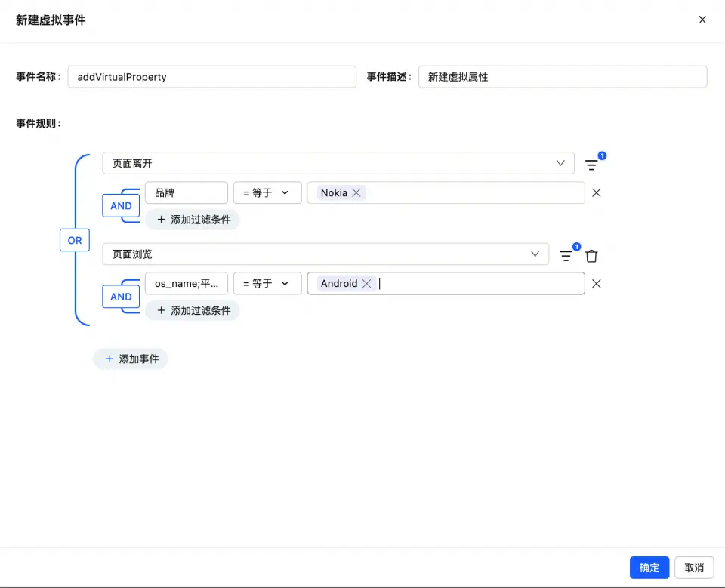Toggle the AND operator under 页面浏览
The image size is (725, 588).
tap(121, 297)
